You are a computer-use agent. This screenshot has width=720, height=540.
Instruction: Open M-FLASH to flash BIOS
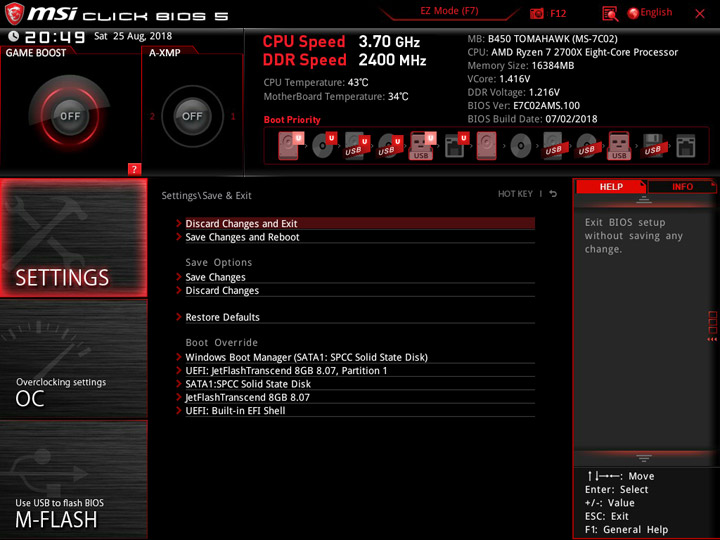(x=73, y=479)
